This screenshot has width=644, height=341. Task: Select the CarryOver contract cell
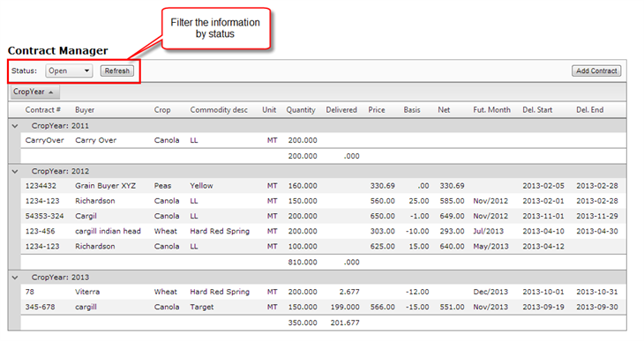click(x=45, y=140)
